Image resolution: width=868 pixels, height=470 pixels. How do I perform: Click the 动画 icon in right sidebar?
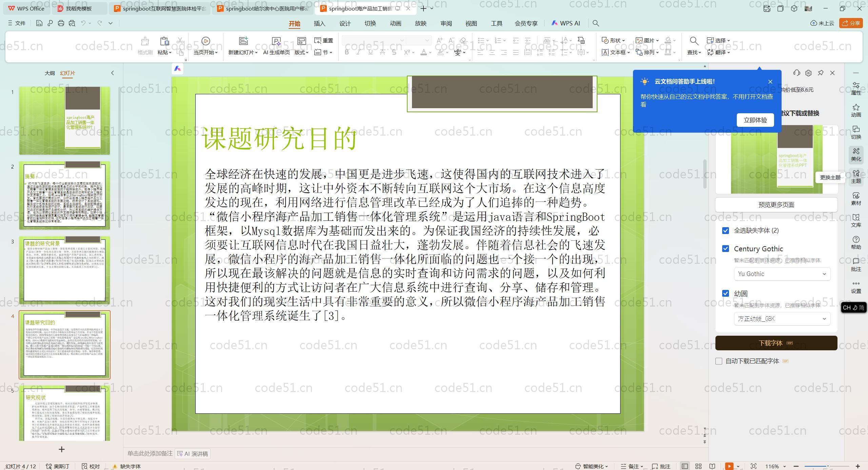(x=856, y=110)
